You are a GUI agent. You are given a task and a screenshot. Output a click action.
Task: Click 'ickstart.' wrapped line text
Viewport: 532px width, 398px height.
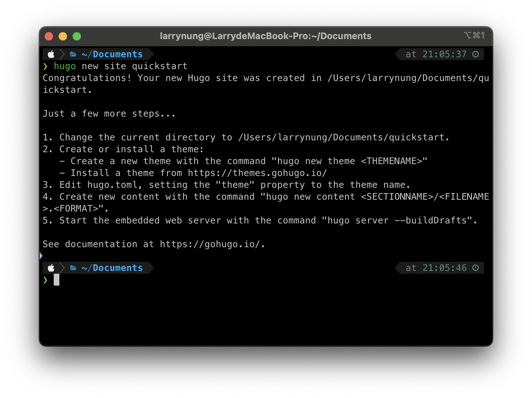click(x=67, y=90)
